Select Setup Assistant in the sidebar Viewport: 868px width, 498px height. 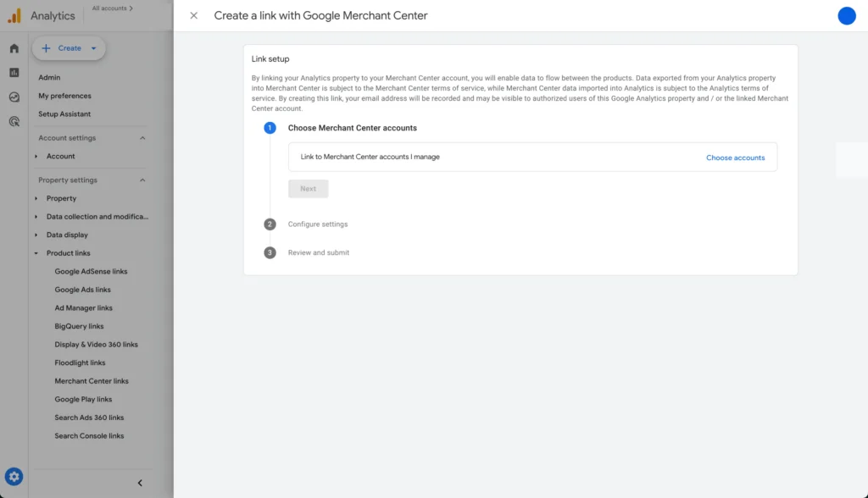[65, 113]
